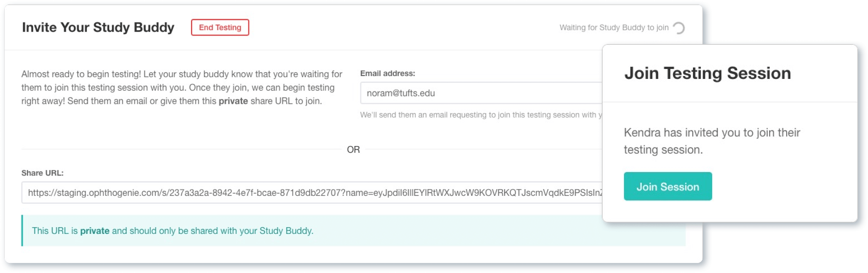The image size is (868, 273).
Task: Focus the Email address input field
Action: [x=480, y=93]
